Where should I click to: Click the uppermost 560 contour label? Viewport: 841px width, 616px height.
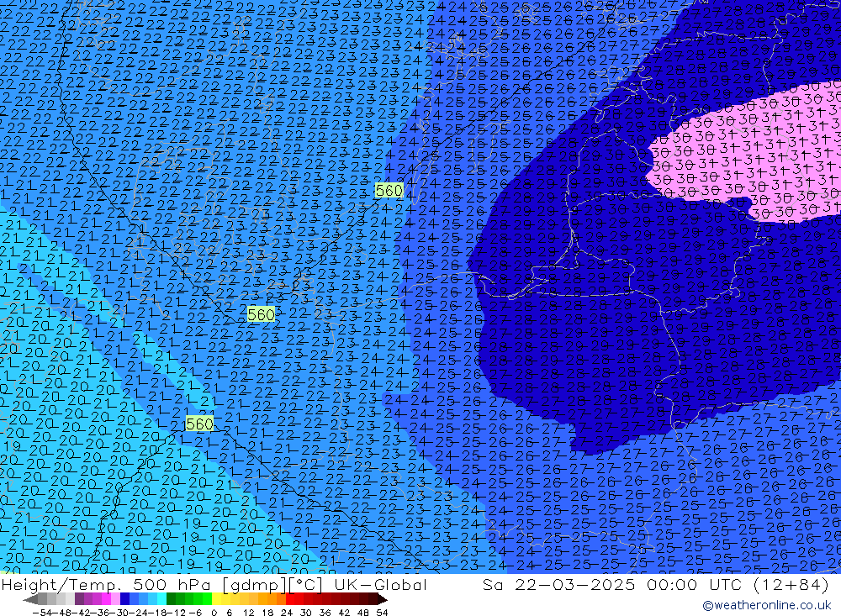pyautogui.click(x=389, y=190)
